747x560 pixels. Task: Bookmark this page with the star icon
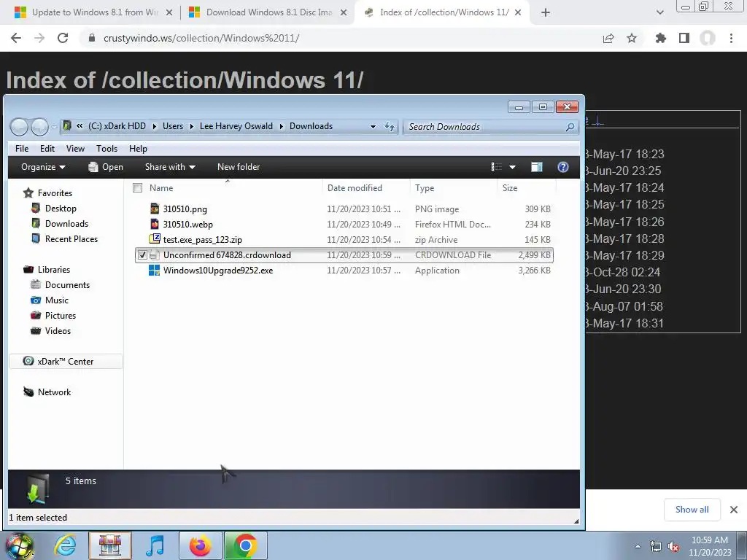pyautogui.click(x=632, y=38)
